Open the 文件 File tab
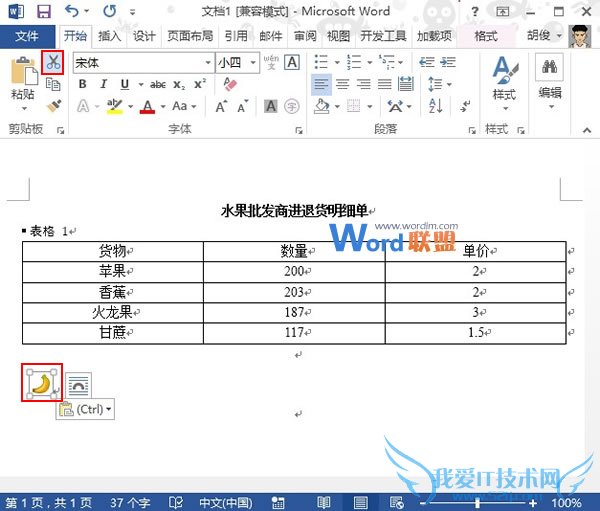This screenshot has height=511, width=600. (x=27, y=36)
